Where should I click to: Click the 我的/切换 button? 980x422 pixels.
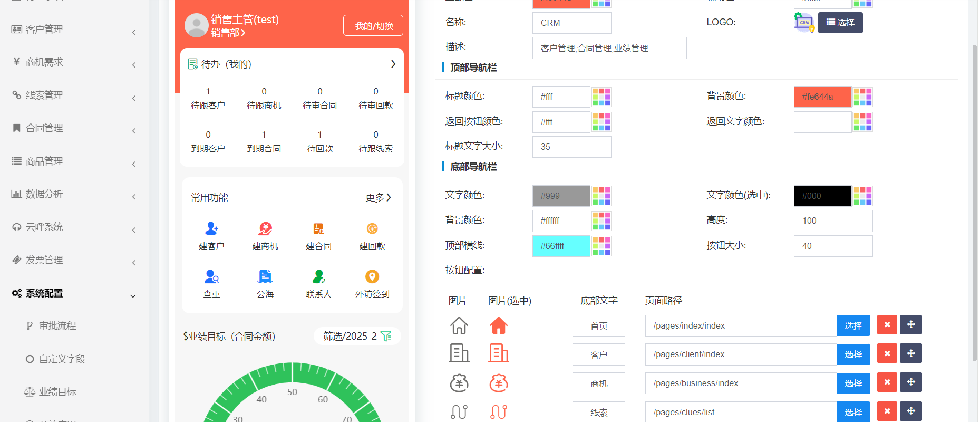pos(373,25)
